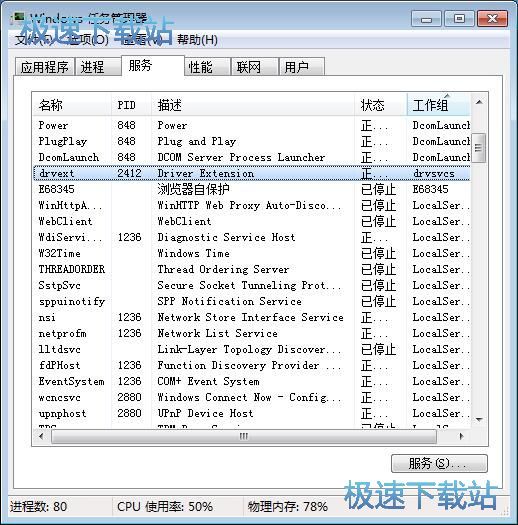Close the Task Manager window
This screenshot has width=518, height=525.
[492, 18]
